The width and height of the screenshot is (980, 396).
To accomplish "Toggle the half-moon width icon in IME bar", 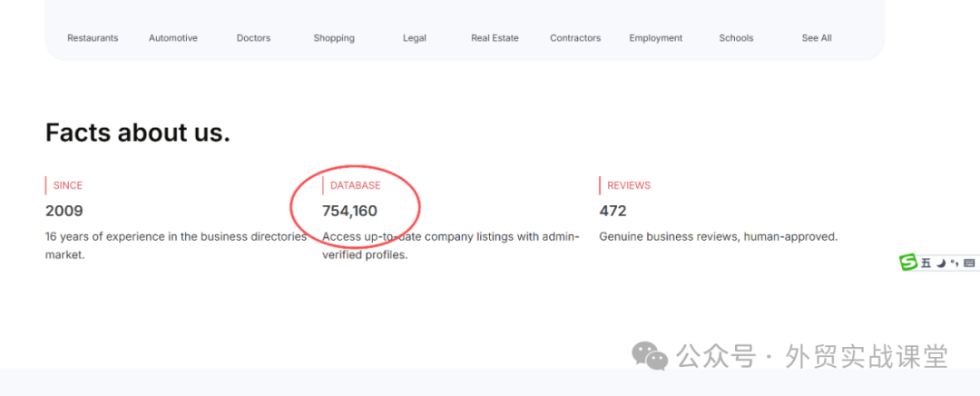I will point(941,263).
